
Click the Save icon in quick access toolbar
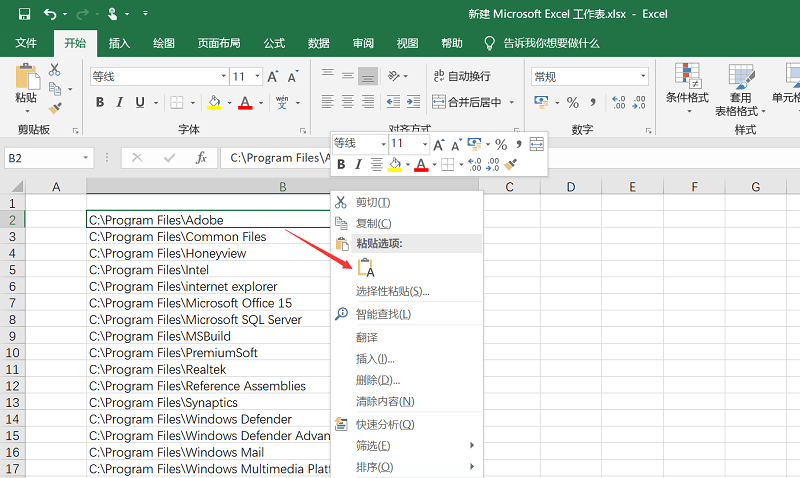pyautogui.click(x=24, y=14)
